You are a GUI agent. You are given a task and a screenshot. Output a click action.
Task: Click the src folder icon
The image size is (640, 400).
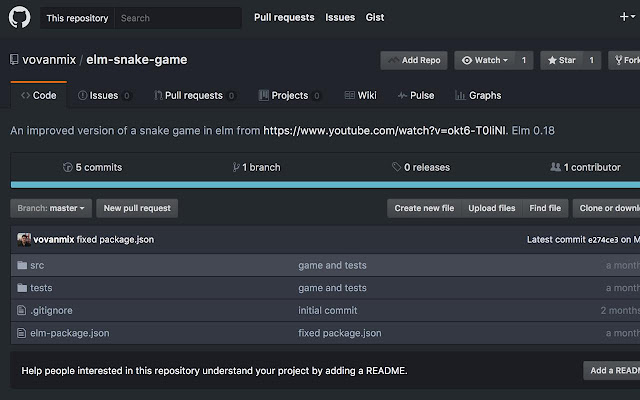(x=22, y=265)
